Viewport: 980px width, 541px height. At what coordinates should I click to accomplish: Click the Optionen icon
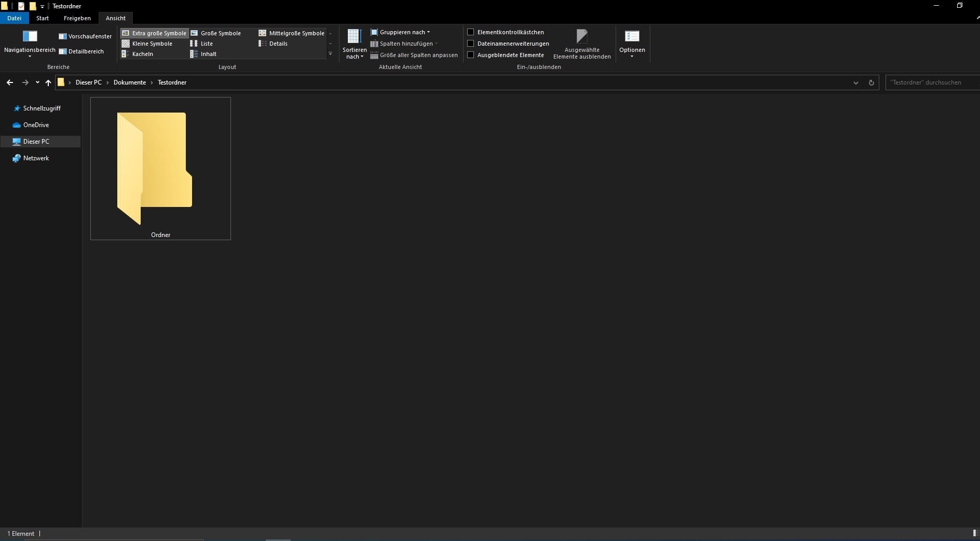pyautogui.click(x=632, y=37)
